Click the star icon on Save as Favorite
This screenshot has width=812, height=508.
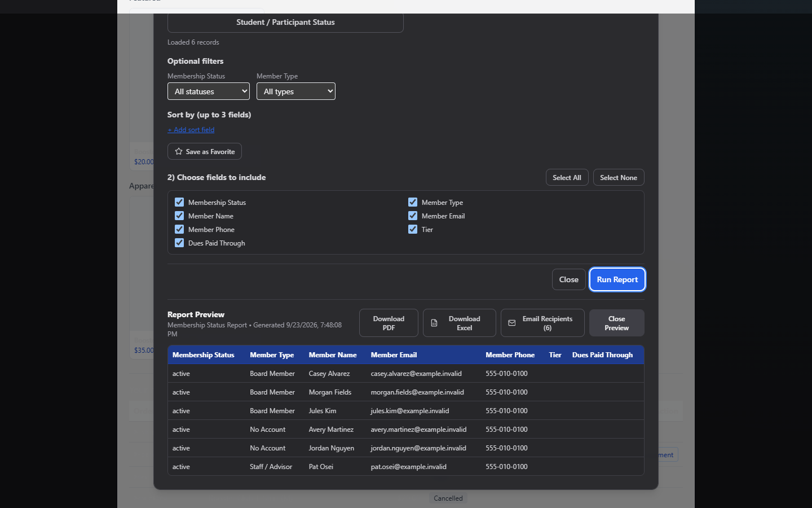pos(179,151)
